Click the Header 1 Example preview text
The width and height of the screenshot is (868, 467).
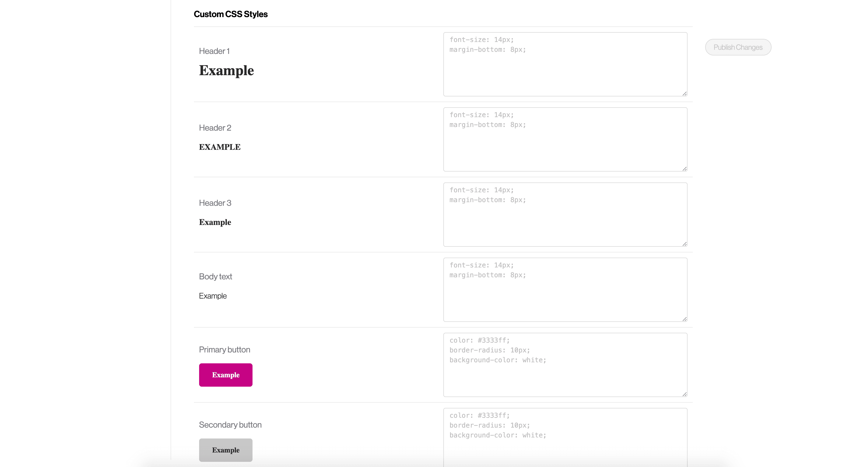point(226,70)
